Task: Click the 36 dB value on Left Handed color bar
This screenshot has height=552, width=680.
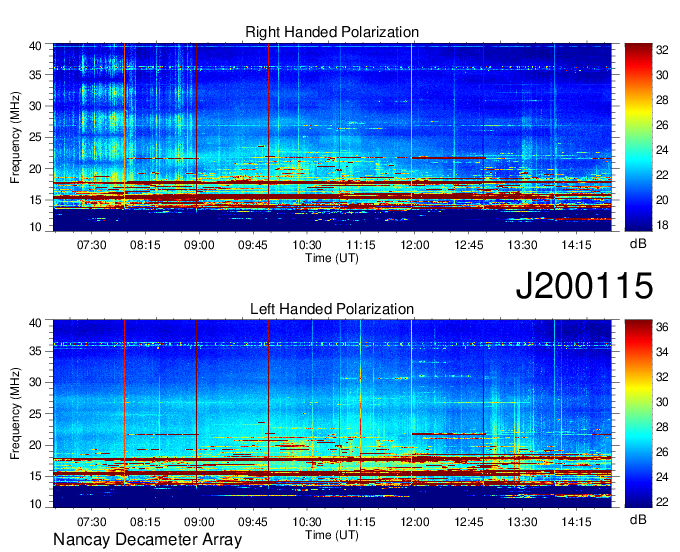Action: (x=662, y=327)
